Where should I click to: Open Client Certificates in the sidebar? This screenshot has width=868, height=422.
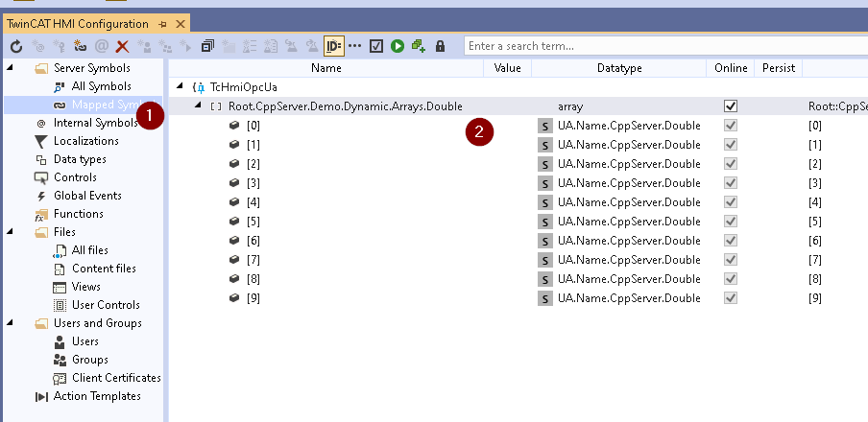pyautogui.click(x=116, y=378)
